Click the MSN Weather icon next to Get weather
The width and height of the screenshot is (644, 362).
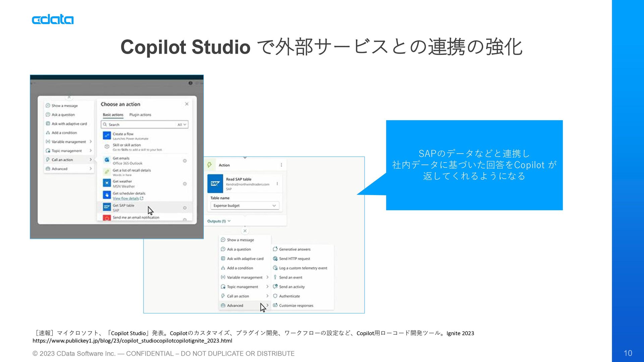[x=107, y=183]
